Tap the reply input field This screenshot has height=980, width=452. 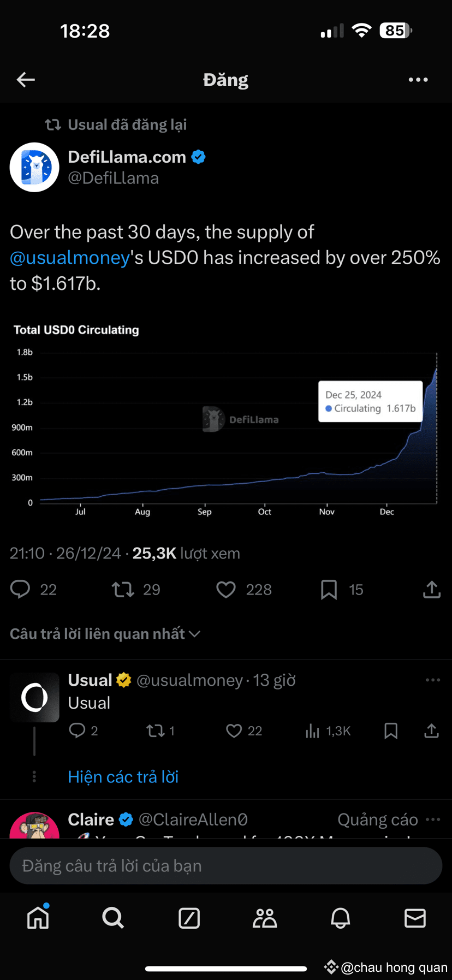pyautogui.click(x=226, y=866)
